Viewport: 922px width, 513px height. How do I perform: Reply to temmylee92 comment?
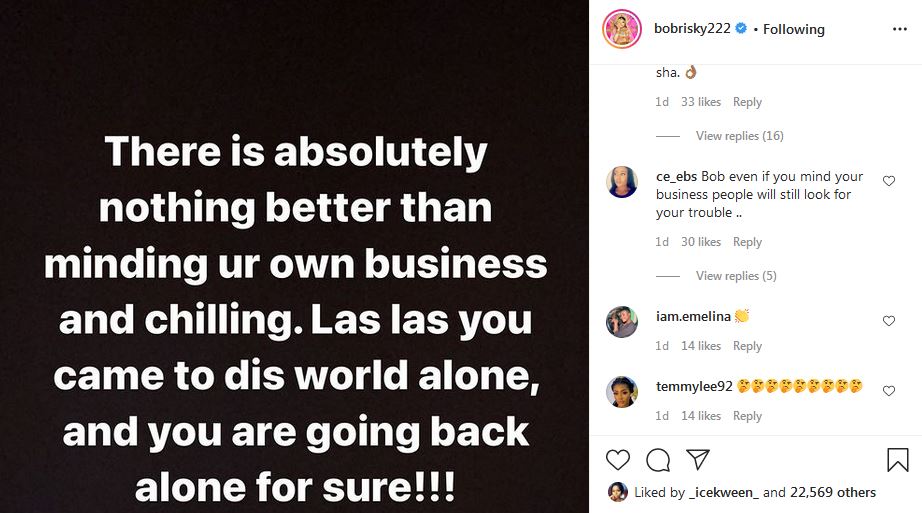[x=747, y=416]
